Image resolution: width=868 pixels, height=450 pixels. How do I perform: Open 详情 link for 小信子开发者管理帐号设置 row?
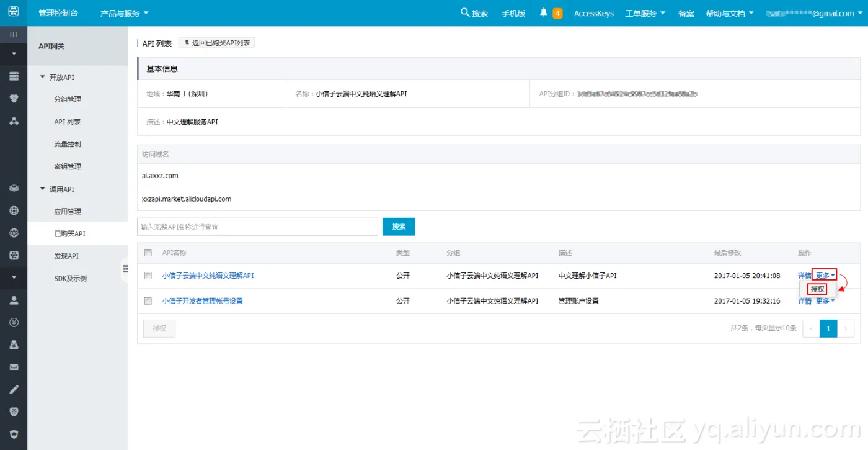805,300
